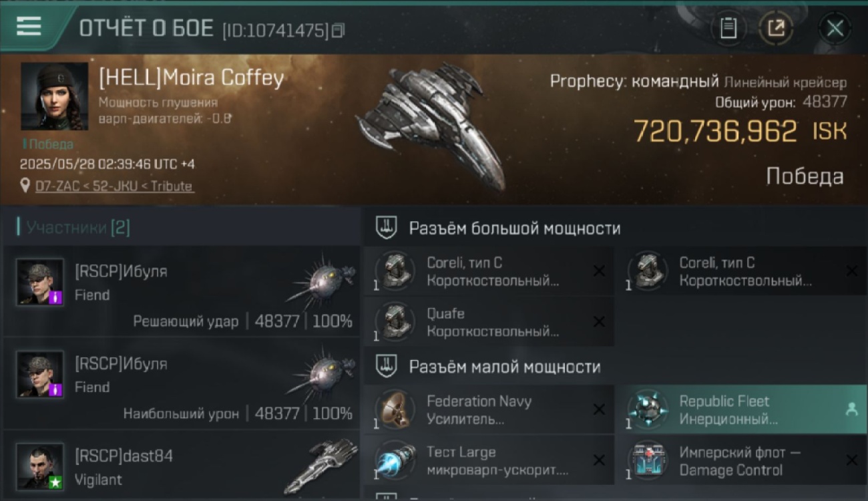Click the X beside the Quafe module
The height and width of the screenshot is (501, 868).
point(599,322)
